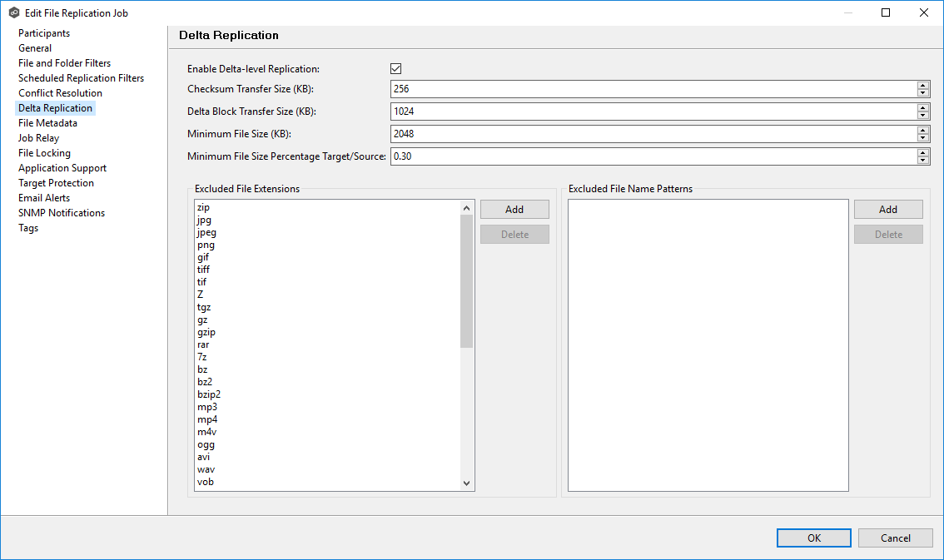This screenshot has height=560, width=944.
Task: Add an excluded file name pattern
Action: click(x=888, y=210)
